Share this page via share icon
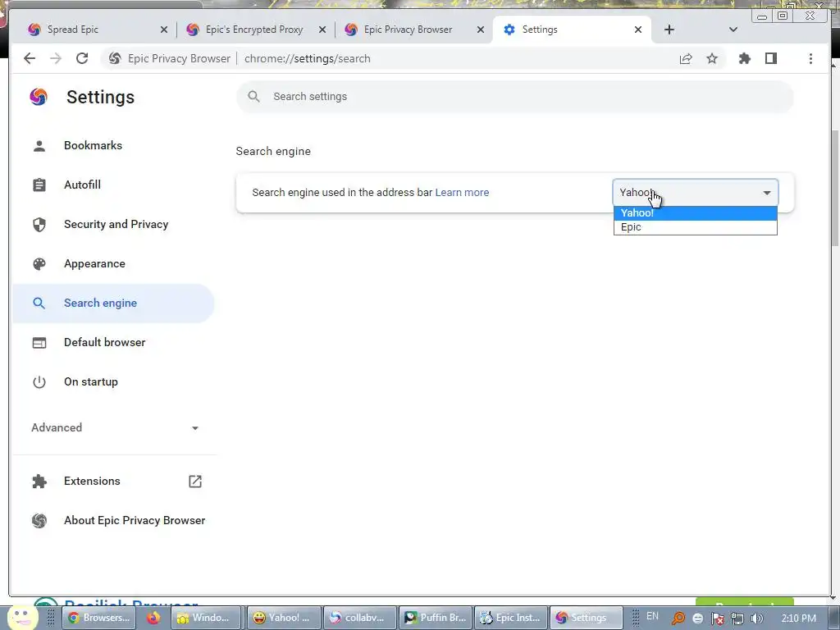Screen dimensions: 840x630 [x=686, y=58]
